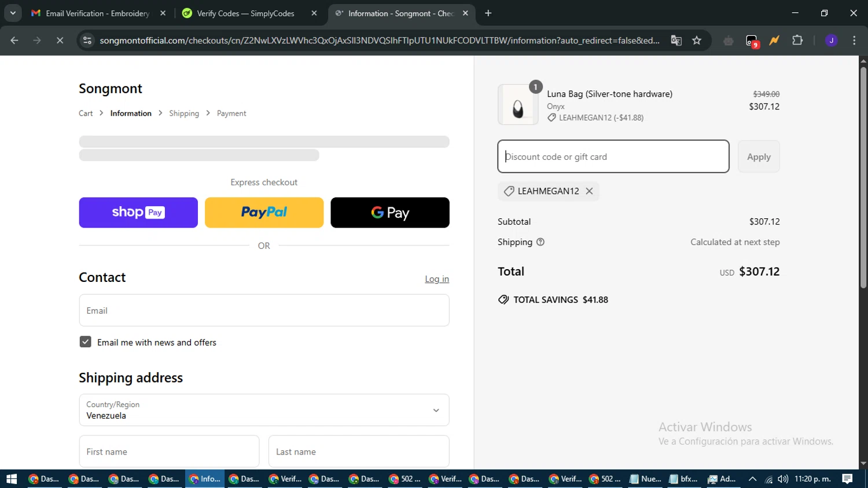Open the Extensions puzzle menu
The image size is (868, 488).
797,41
